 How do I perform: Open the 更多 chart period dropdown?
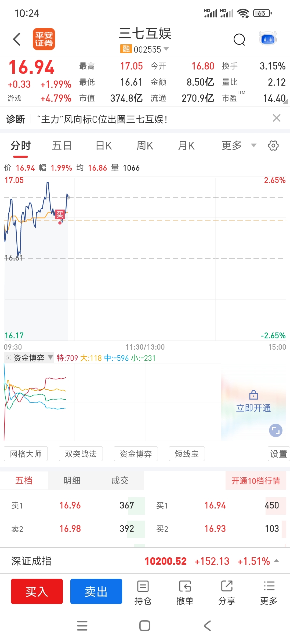[239, 146]
